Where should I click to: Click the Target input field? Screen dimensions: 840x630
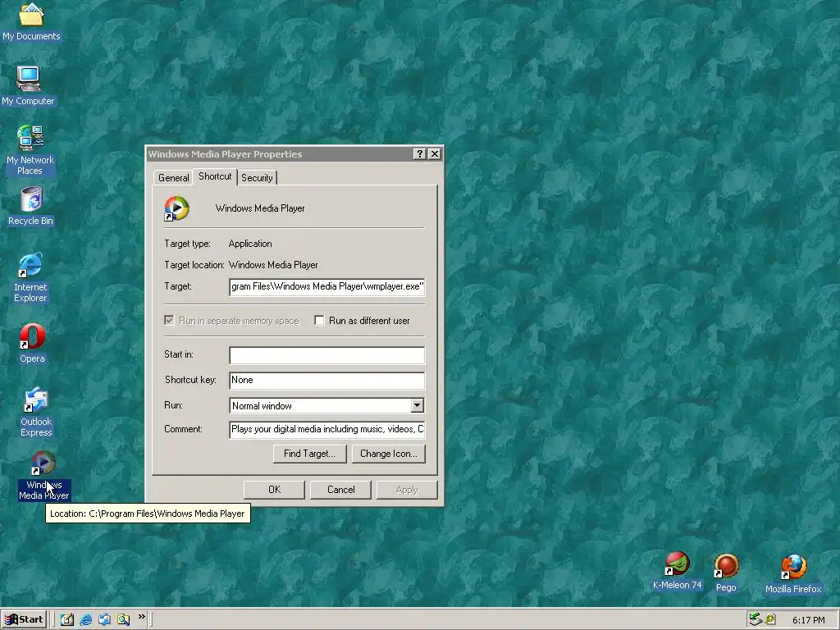(x=326, y=286)
